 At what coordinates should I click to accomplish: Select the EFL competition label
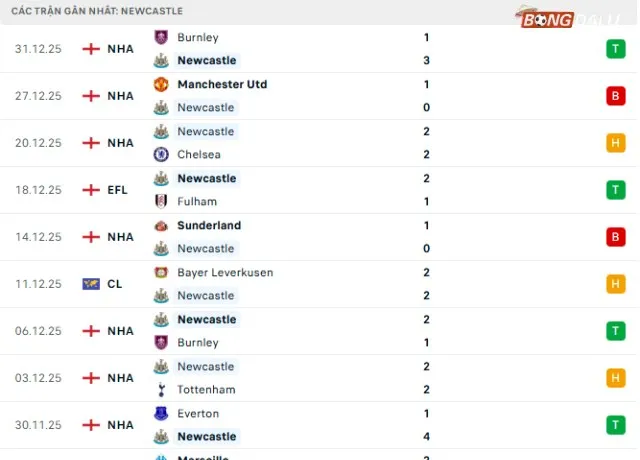pyautogui.click(x=117, y=190)
